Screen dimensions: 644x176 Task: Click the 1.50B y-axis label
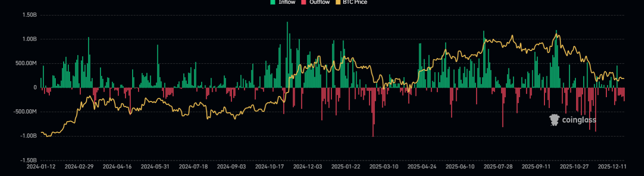tap(29, 15)
